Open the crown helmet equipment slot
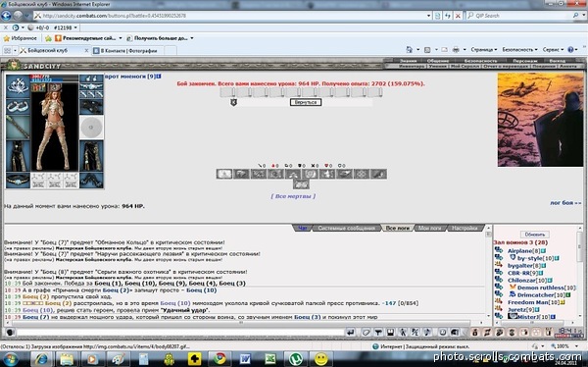This screenshot has height=367, width=588. point(18,85)
